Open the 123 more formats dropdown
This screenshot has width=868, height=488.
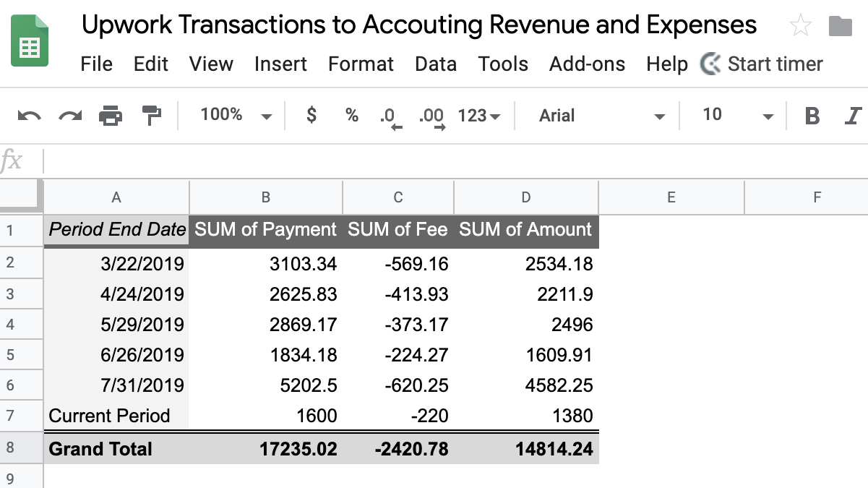click(479, 115)
